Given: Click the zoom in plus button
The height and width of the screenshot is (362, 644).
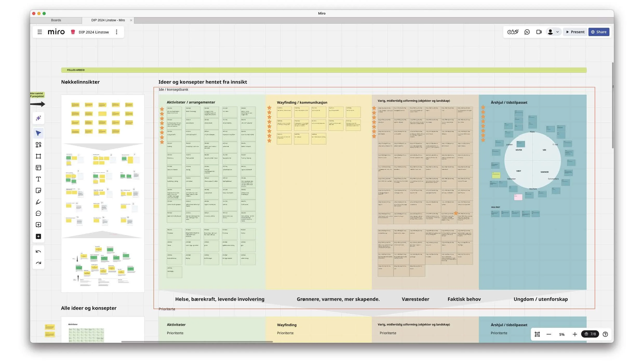Looking at the screenshot, I should point(575,334).
